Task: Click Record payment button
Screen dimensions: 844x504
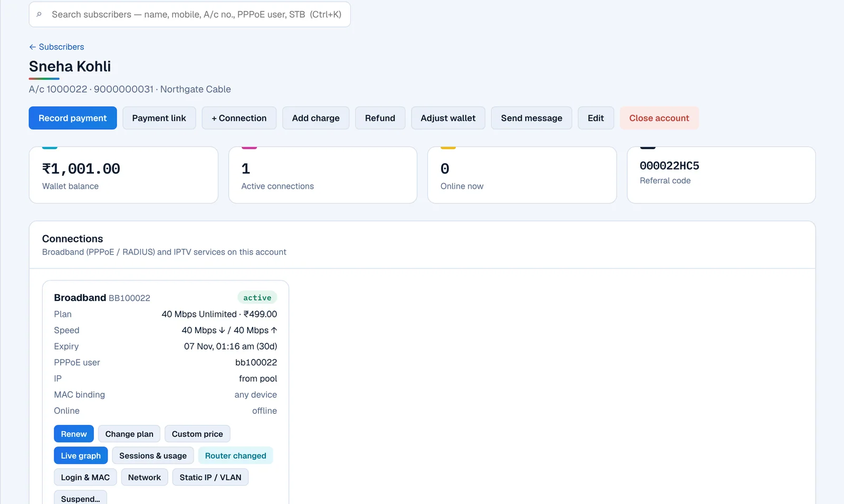Action: [x=73, y=118]
